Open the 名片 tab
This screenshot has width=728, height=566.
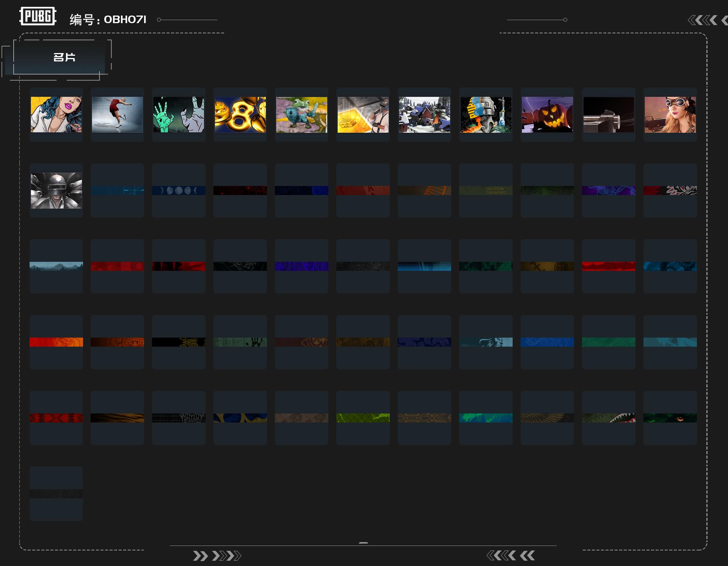point(64,57)
